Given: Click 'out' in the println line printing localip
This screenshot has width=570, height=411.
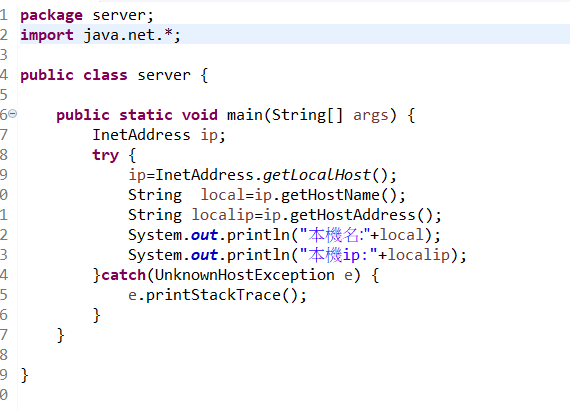Looking at the screenshot, I should (x=204, y=255).
